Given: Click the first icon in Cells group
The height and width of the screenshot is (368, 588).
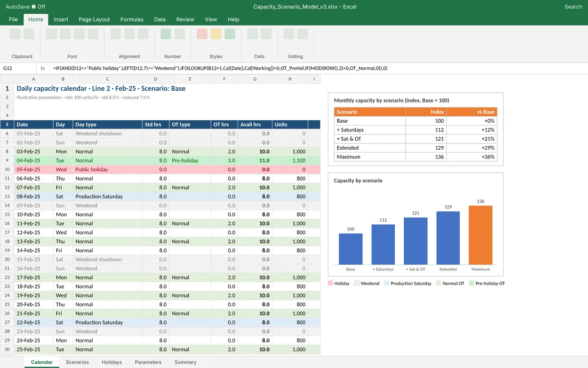Looking at the screenshot, I should tap(252, 34).
